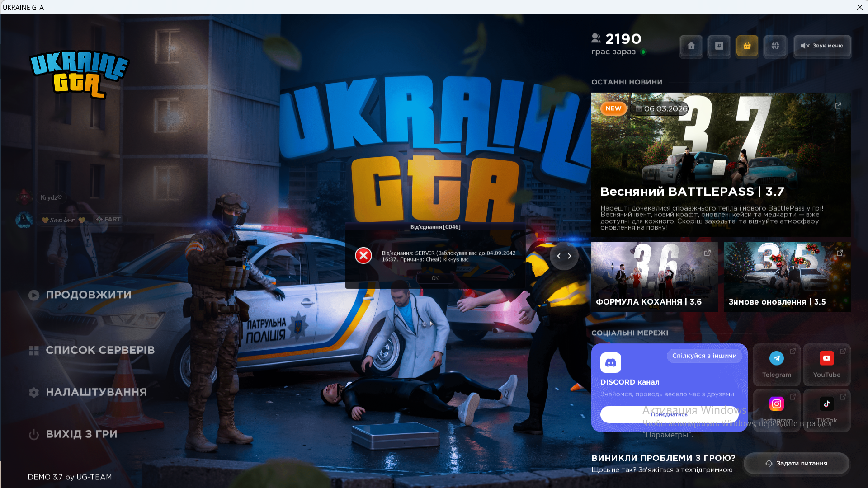
Task: Open external link icon on BATTLEPASS news
Action: (838, 106)
